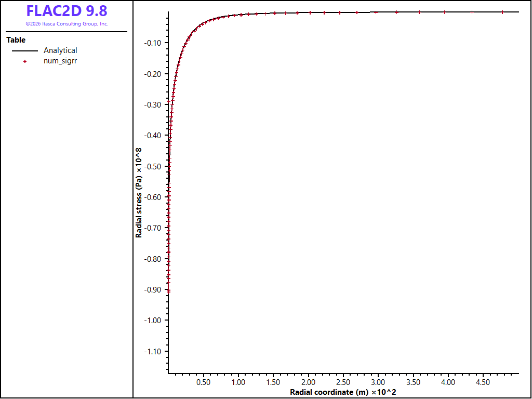532x399 pixels.
Task: Click the red plus marker beside num_sigrr
Action: (x=25, y=61)
